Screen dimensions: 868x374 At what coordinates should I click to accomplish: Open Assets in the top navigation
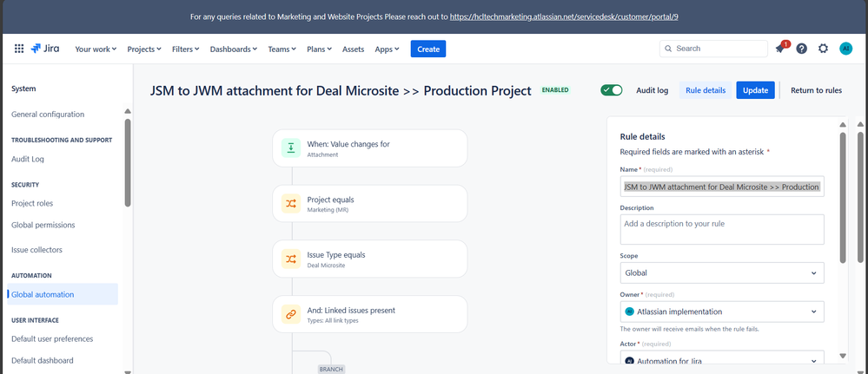click(353, 49)
